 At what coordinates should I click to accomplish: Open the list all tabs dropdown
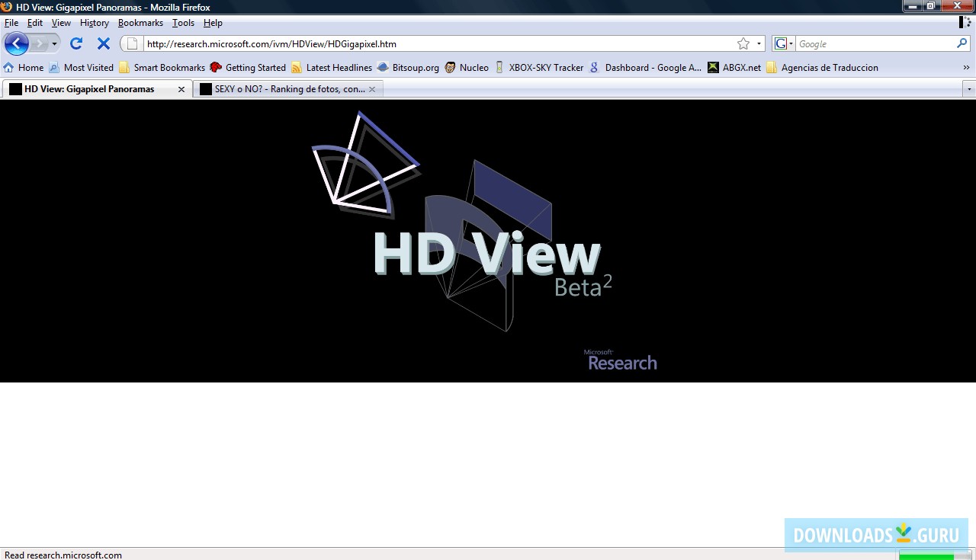click(x=969, y=89)
